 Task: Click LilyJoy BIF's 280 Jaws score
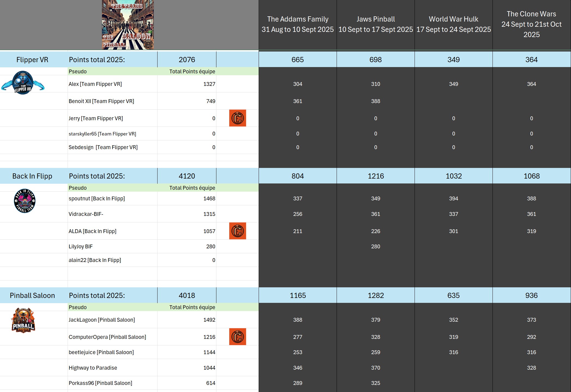(x=376, y=246)
